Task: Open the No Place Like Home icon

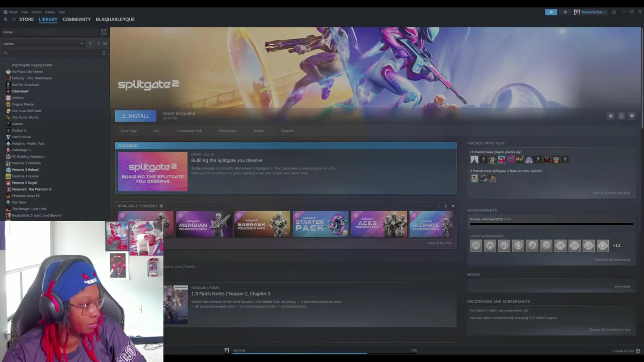Action: coord(8,71)
